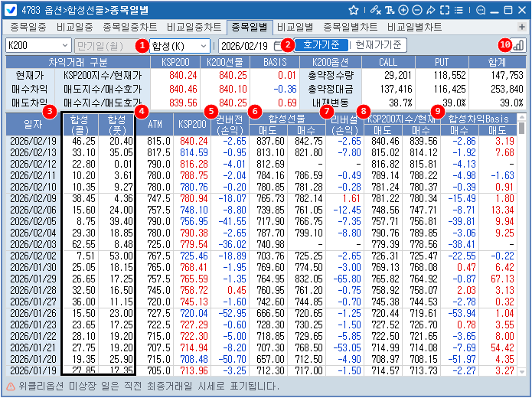Toggle full screen with the brackets icon
532x398 pixels.
point(445,10)
